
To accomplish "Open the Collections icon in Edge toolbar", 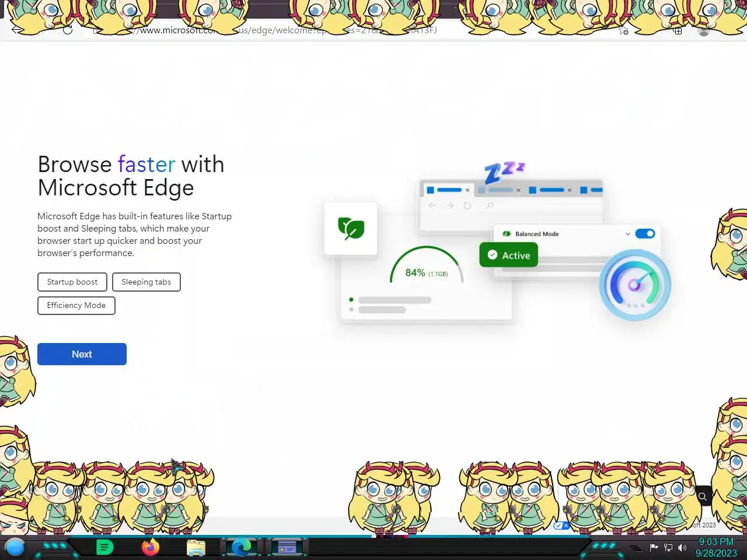I will [x=678, y=31].
